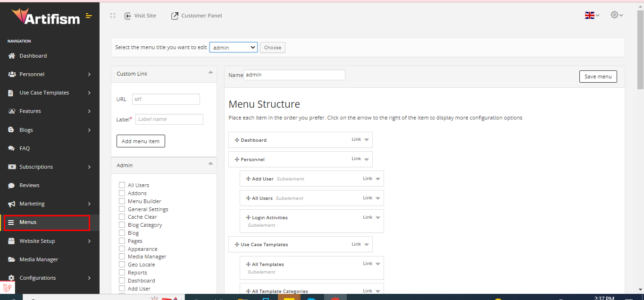Click the UK flag language icon
The image size is (644, 300).
pyautogui.click(x=589, y=15)
